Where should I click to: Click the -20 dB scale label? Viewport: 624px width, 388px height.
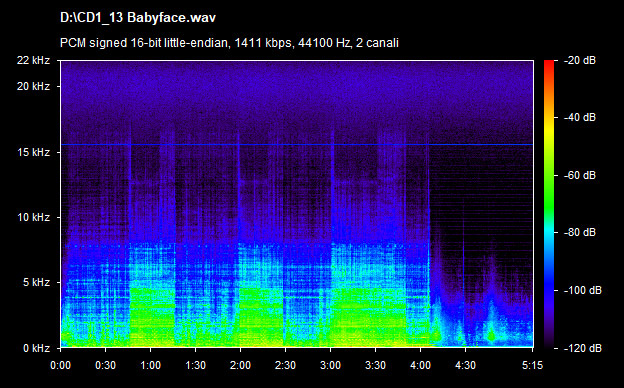click(x=580, y=60)
